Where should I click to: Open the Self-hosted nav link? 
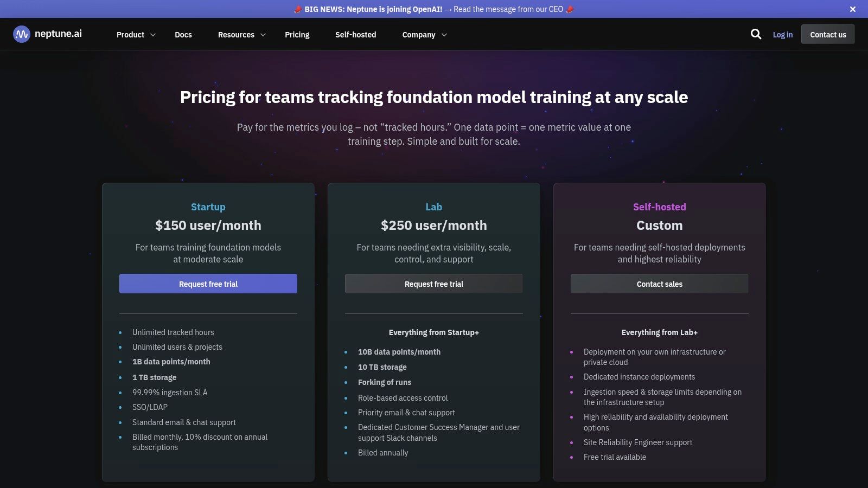coord(355,35)
